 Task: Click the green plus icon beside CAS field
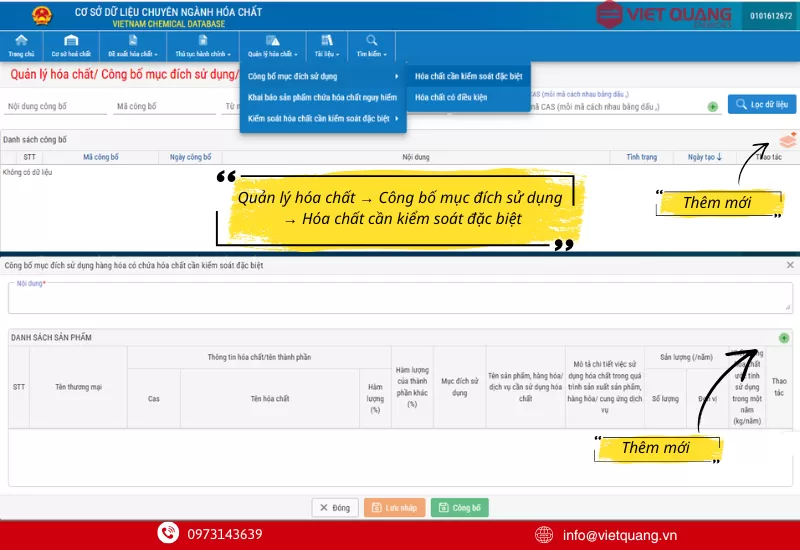click(713, 106)
